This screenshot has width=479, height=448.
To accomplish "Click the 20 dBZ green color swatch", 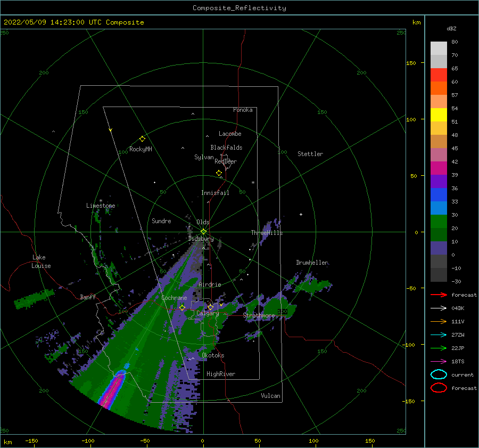I will click(x=439, y=222).
